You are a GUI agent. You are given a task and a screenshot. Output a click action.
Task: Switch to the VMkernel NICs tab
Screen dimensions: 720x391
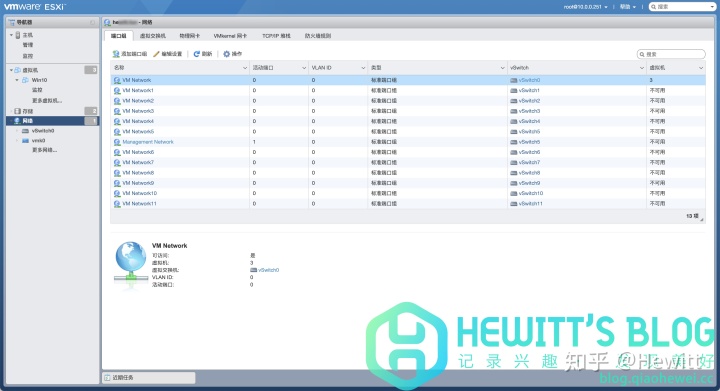click(230, 36)
